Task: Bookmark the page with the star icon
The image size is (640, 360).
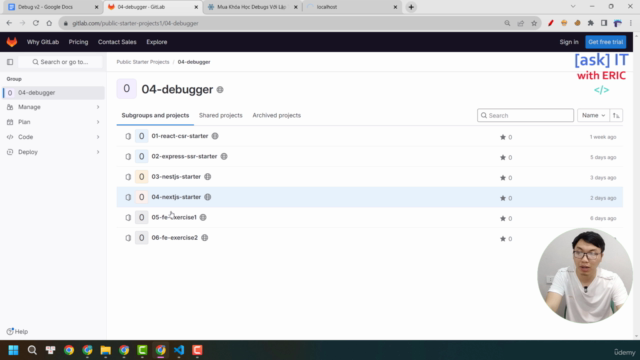Action: [x=534, y=23]
